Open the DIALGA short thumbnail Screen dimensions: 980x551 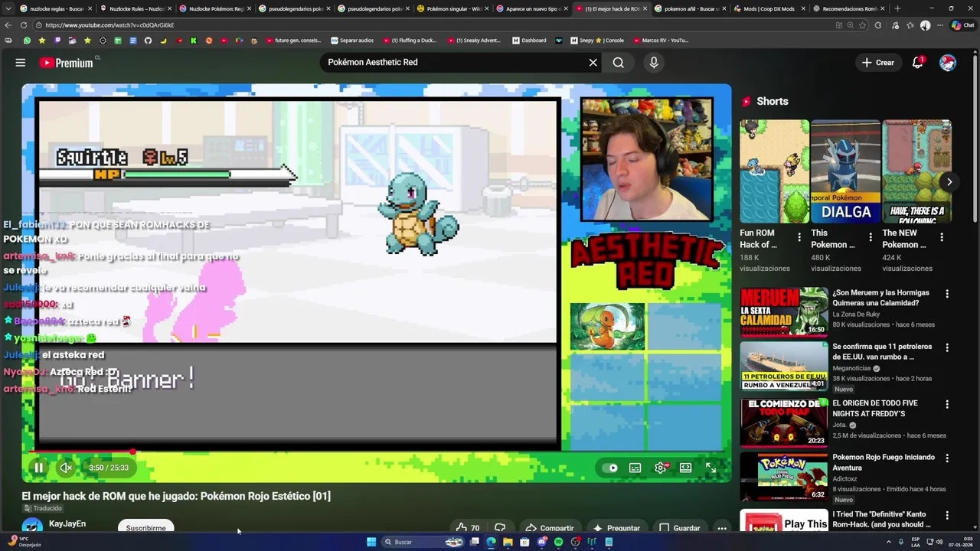pos(845,171)
